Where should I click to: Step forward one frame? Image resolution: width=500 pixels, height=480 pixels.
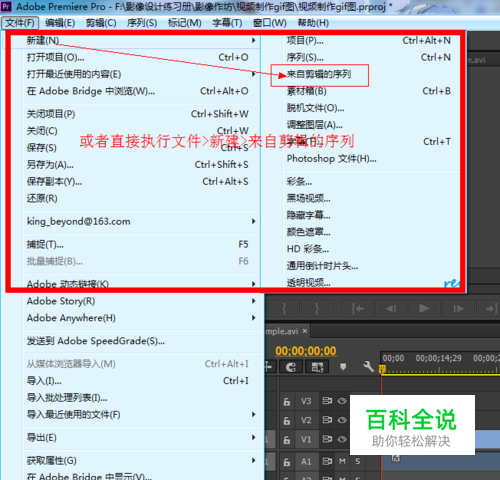458,309
